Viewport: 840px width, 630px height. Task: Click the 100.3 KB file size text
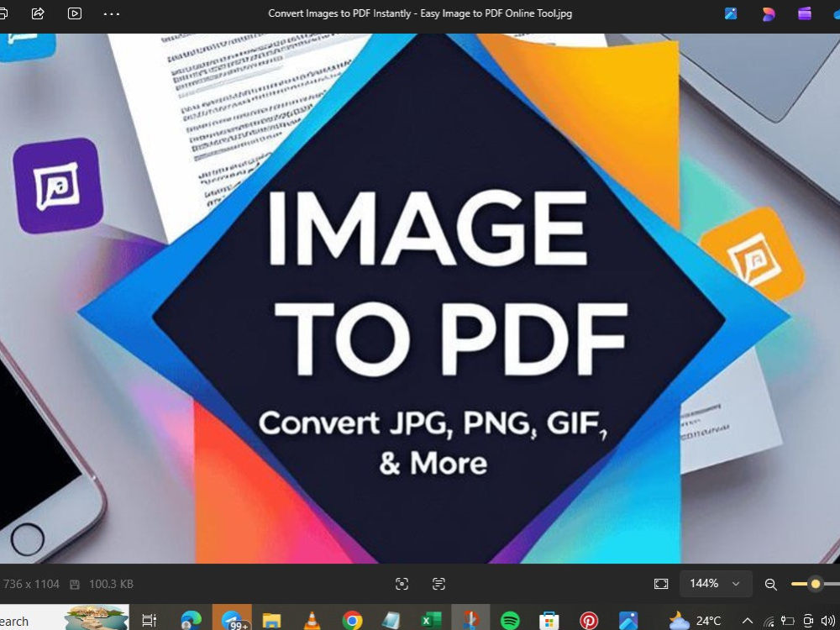pos(111,584)
